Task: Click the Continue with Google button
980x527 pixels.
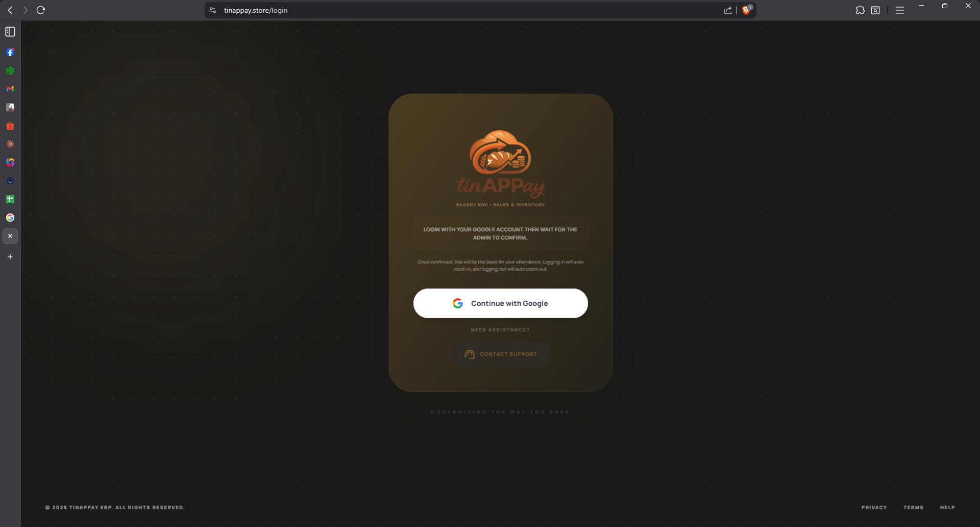Action: (x=500, y=303)
